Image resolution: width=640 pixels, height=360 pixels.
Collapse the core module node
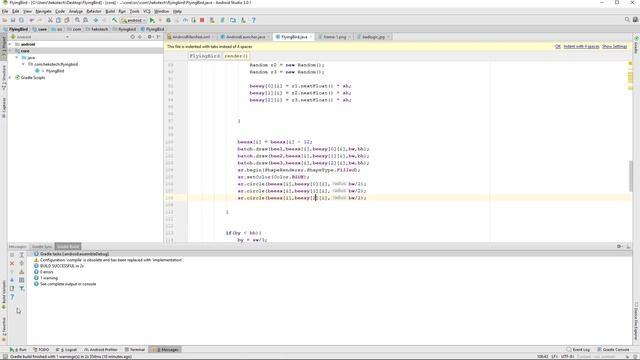[10, 51]
